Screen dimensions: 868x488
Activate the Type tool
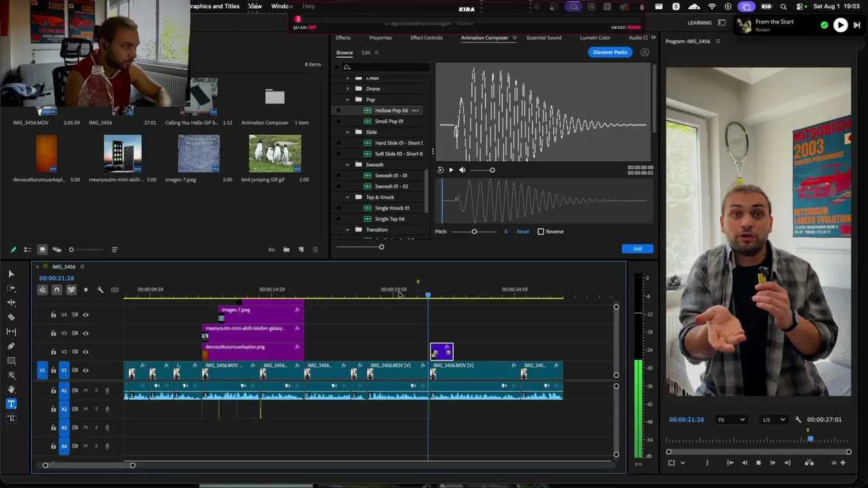click(x=11, y=404)
